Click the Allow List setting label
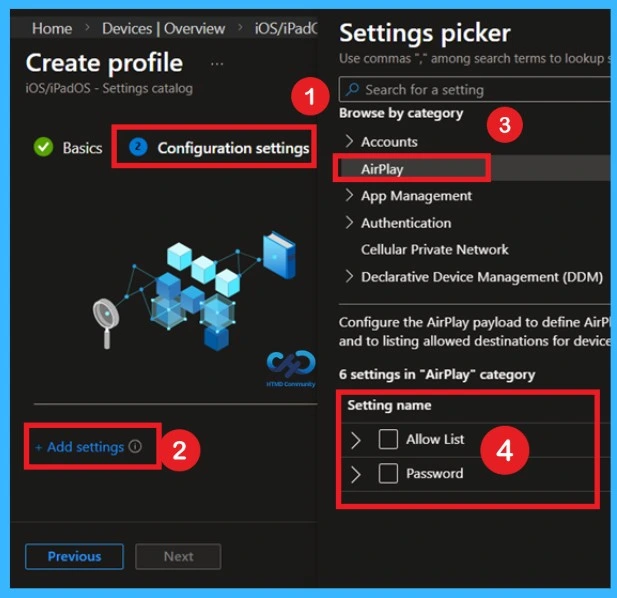Viewport: 617px width, 598px height. (x=435, y=439)
